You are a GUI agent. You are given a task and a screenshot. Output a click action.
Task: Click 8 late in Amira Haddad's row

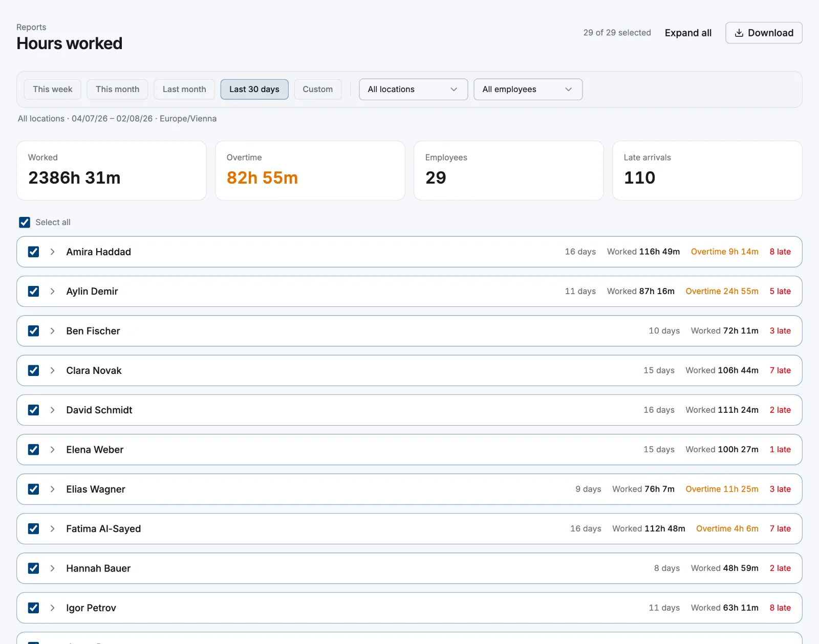pos(780,252)
